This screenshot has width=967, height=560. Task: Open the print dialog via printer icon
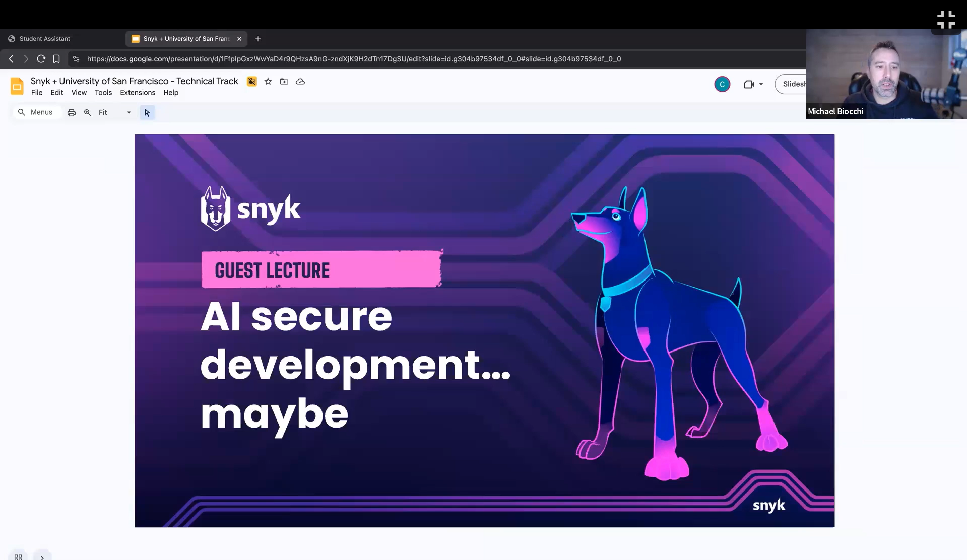[71, 112]
